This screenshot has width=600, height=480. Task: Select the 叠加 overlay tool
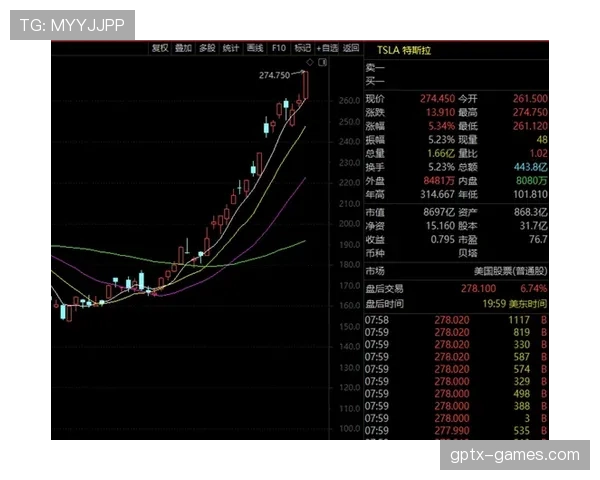(x=183, y=48)
